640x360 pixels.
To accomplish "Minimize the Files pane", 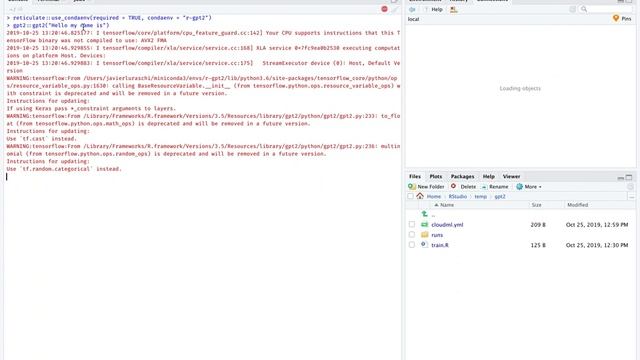I will (x=620, y=178).
